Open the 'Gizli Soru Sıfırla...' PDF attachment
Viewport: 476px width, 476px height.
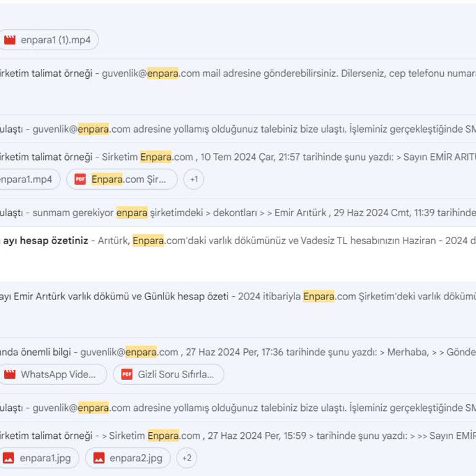tap(169, 374)
